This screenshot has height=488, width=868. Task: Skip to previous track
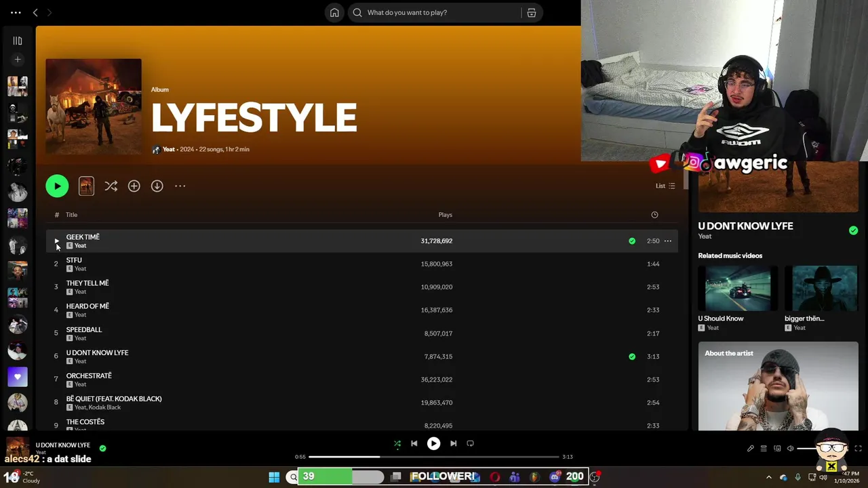pyautogui.click(x=414, y=443)
